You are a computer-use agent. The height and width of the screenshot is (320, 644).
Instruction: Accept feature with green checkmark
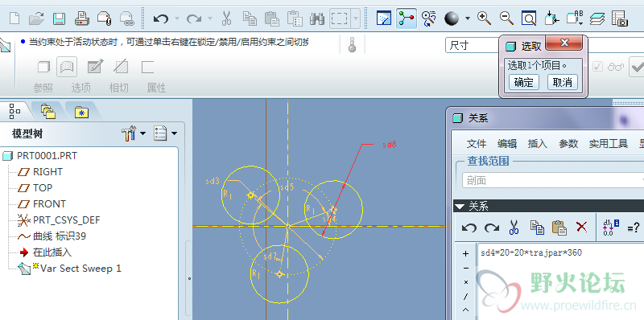pyautogui.click(x=638, y=67)
